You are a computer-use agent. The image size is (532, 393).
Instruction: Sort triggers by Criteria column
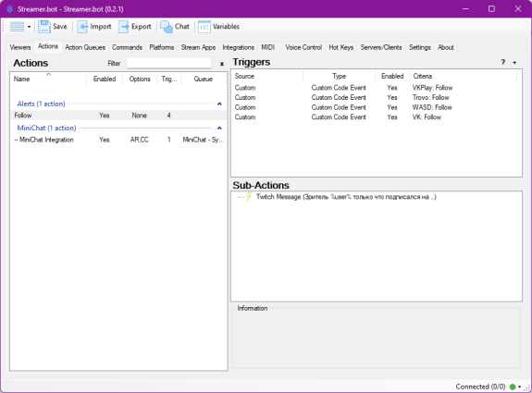[x=464, y=77]
